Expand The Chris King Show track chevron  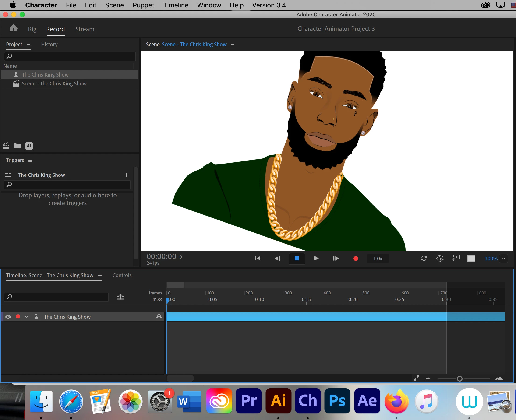[x=26, y=317]
